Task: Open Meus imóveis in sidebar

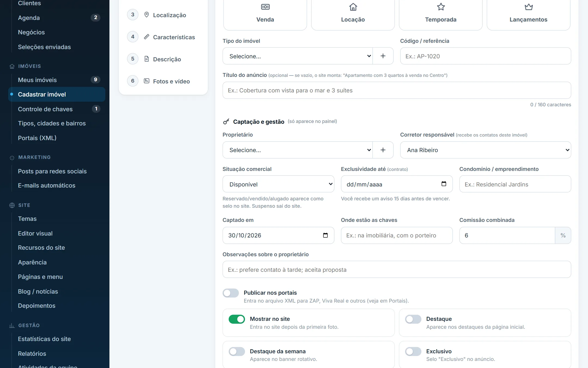Action: [57, 80]
